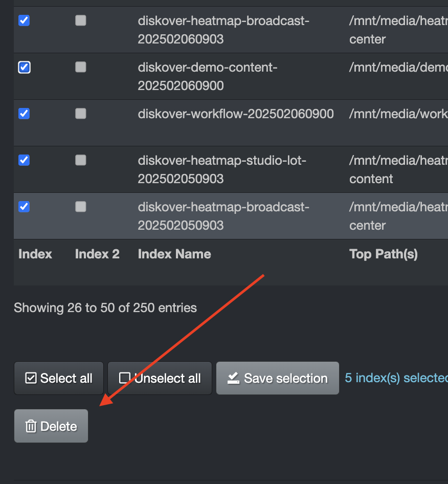This screenshot has height=484, width=448.
Task: Click top path of diskover-demo-content-202502060900 row
Action: pos(398,68)
